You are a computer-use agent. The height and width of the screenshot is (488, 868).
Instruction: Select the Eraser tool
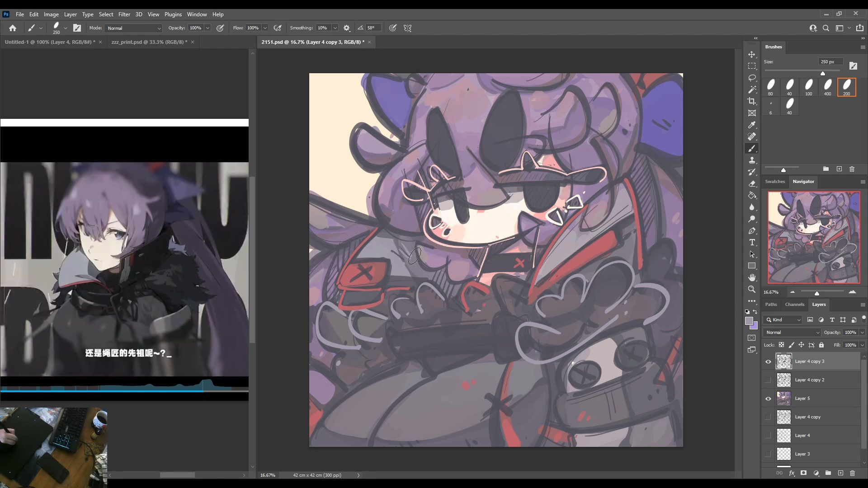752,183
